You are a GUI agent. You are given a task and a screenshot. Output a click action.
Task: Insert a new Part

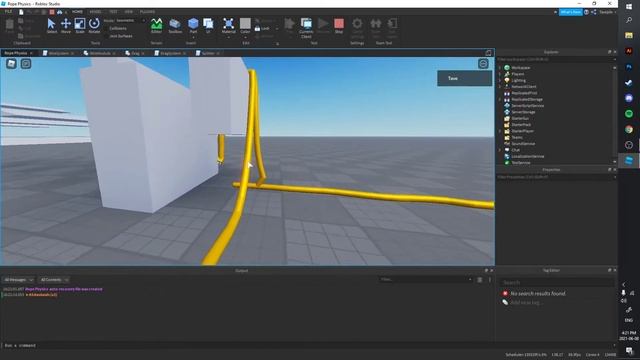(x=193, y=26)
